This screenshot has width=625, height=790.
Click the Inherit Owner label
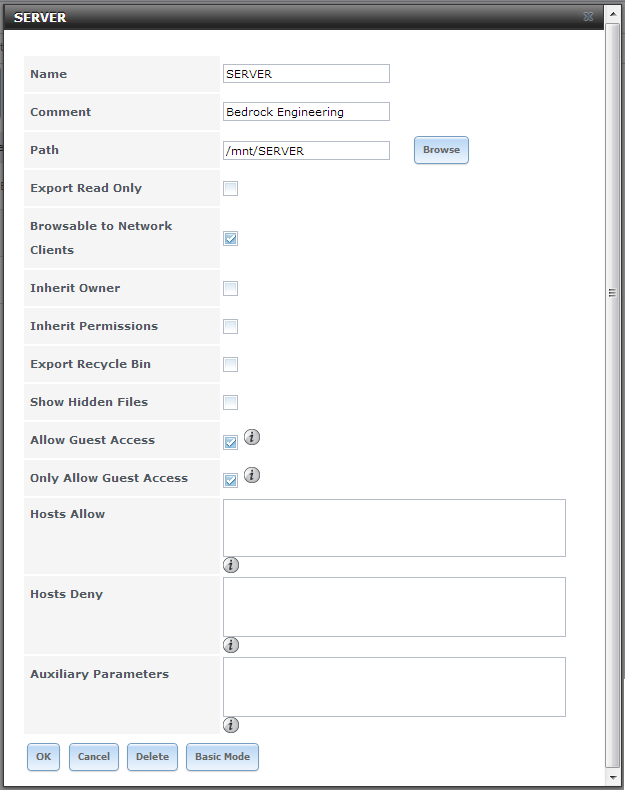click(x=75, y=288)
